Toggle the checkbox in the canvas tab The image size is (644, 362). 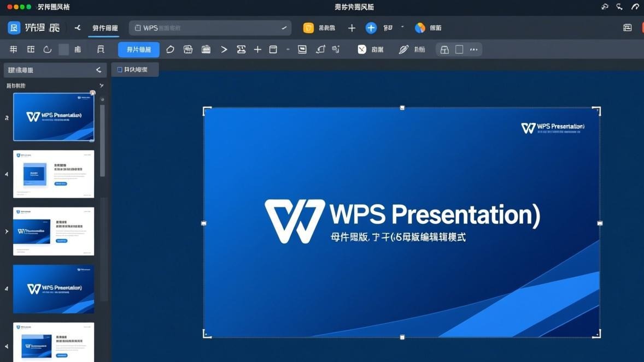[120, 69]
